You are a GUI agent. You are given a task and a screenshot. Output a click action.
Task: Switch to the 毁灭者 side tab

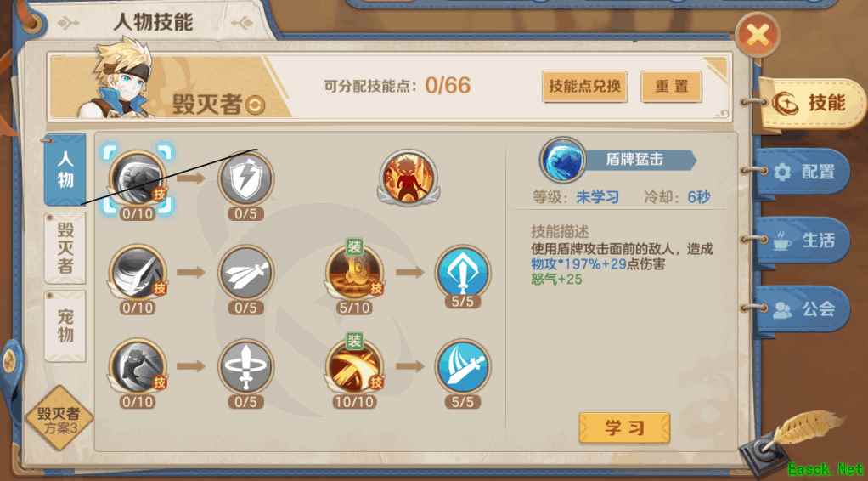(65, 248)
